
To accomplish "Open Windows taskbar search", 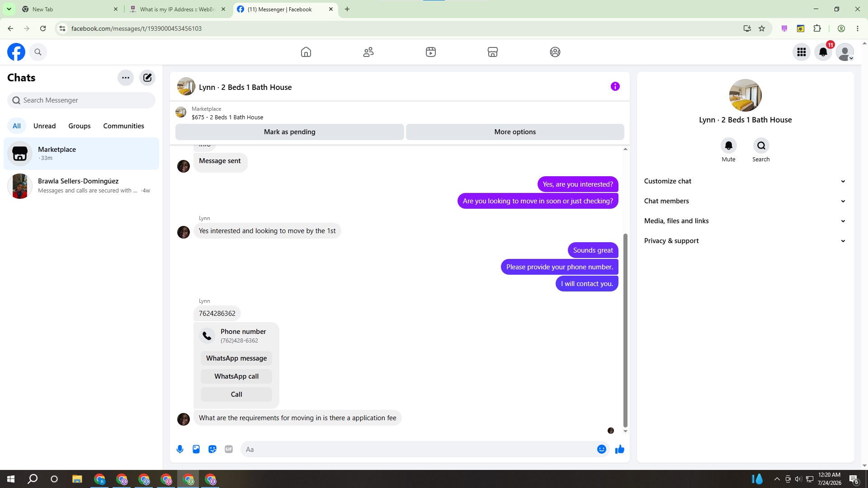I will click(x=33, y=479).
